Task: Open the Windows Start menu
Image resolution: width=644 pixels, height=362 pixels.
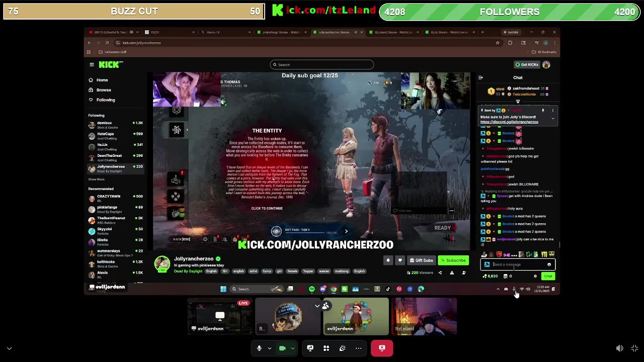Action: 223,289
